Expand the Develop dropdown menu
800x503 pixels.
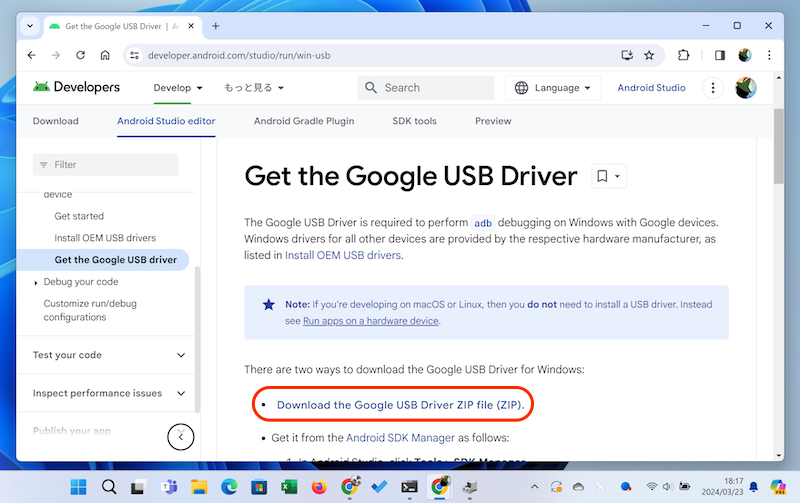[178, 88]
